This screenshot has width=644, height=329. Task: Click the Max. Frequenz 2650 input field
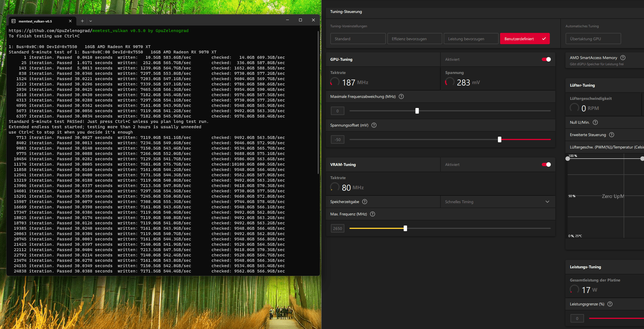coord(337,228)
